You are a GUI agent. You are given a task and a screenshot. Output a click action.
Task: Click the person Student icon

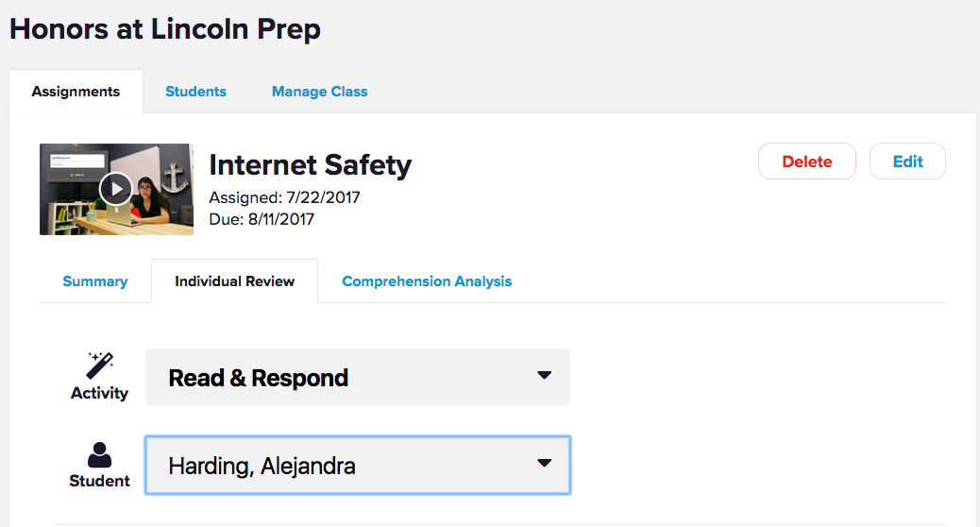pyautogui.click(x=99, y=454)
